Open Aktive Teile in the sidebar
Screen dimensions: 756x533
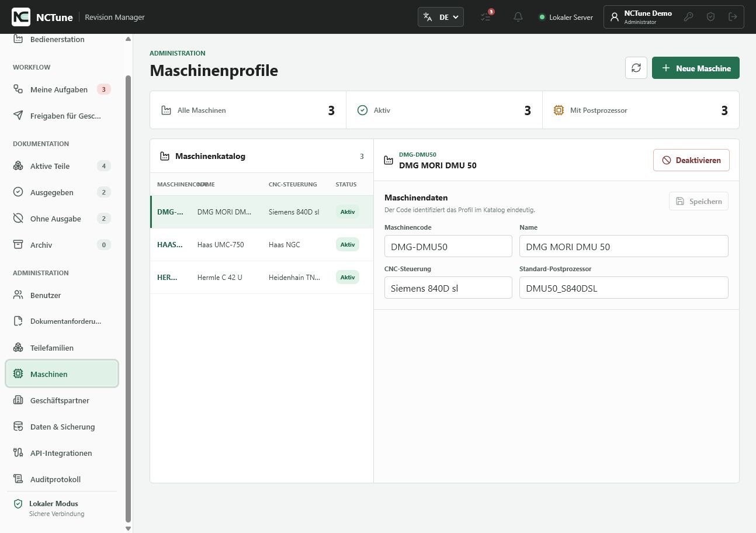(62, 166)
